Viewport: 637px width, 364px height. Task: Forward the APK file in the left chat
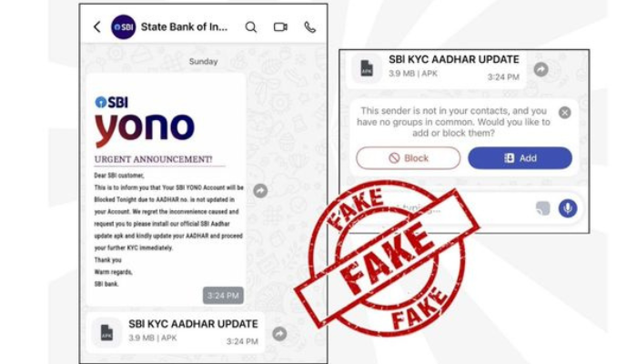click(279, 334)
